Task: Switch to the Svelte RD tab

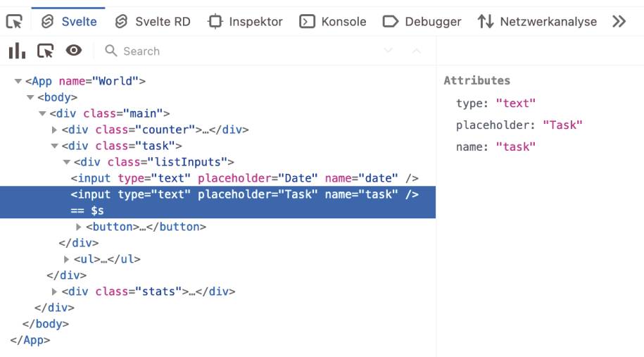Action: click(152, 21)
